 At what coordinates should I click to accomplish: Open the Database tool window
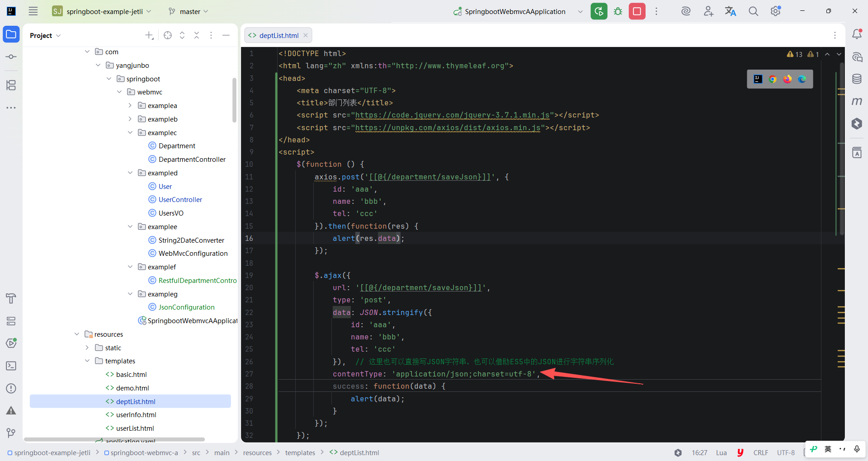tap(857, 79)
